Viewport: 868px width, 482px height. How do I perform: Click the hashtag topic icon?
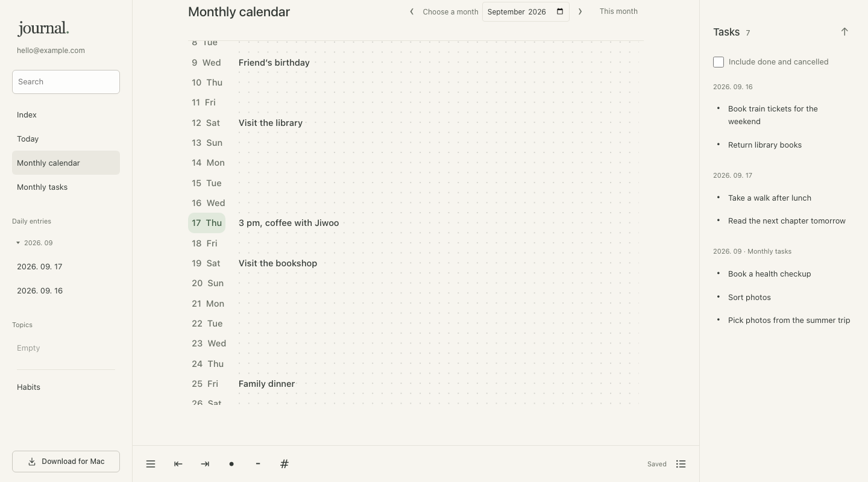pos(285,464)
